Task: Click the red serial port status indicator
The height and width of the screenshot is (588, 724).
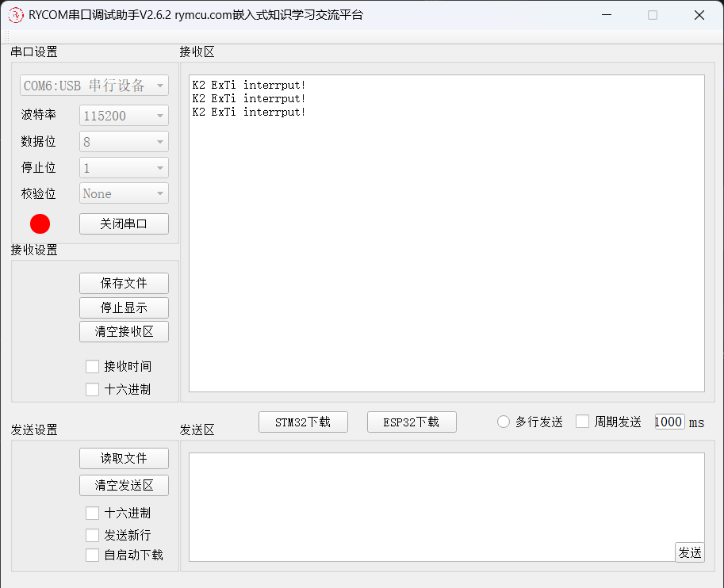Action: (40, 223)
